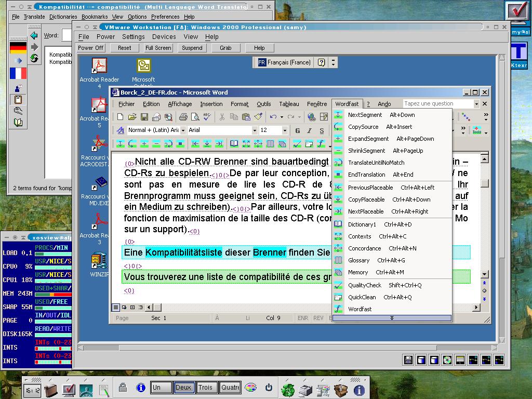Image resolution: width=532 pixels, height=399 pixels.
Task: Open Acrobat Reader 4 desktop shortcut
Action: [x=99, y=73]
